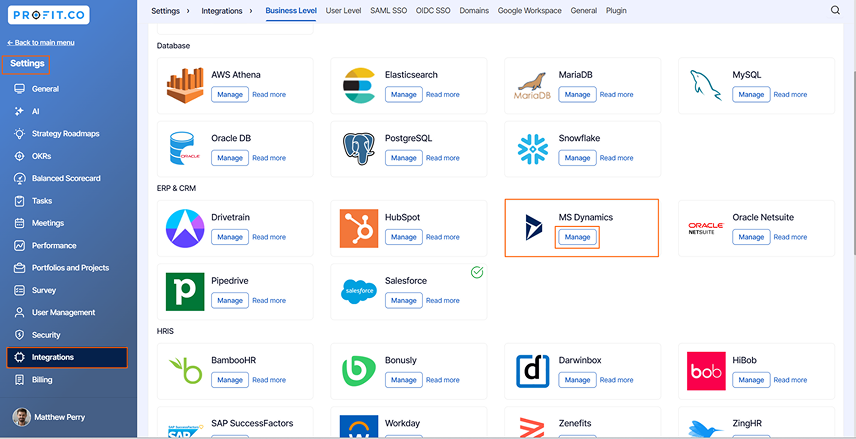Click the Balanced Scorecard icon
The height and width of the screenshot is (439, 856).
(x=20, y=179)
